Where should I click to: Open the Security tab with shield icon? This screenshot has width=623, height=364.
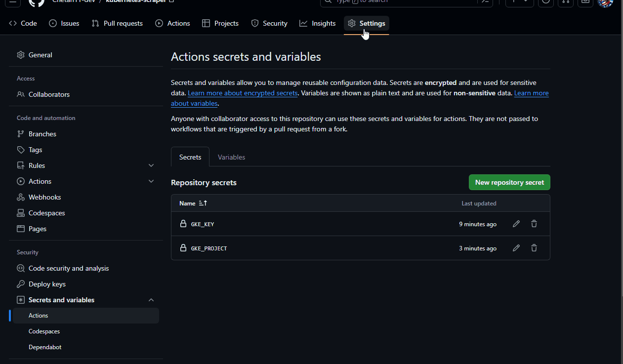tap(269, 23)
